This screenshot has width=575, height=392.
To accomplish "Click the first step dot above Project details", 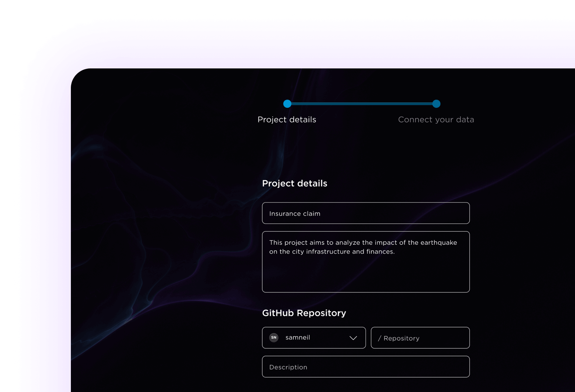I will 287,104.
